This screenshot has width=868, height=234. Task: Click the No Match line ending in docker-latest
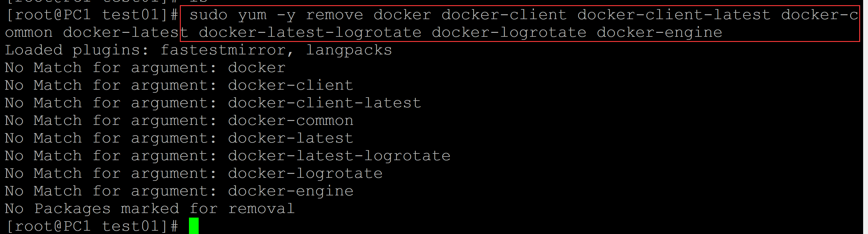point(179,139)
